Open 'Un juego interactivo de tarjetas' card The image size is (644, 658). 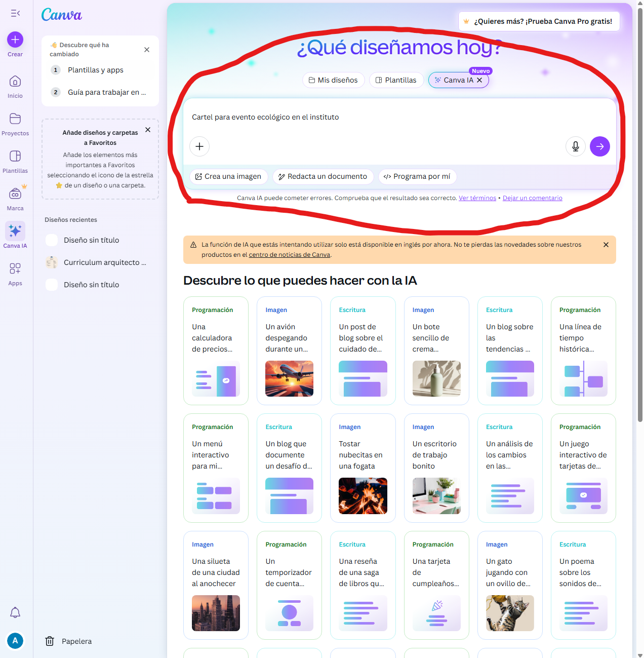[583, 468]
